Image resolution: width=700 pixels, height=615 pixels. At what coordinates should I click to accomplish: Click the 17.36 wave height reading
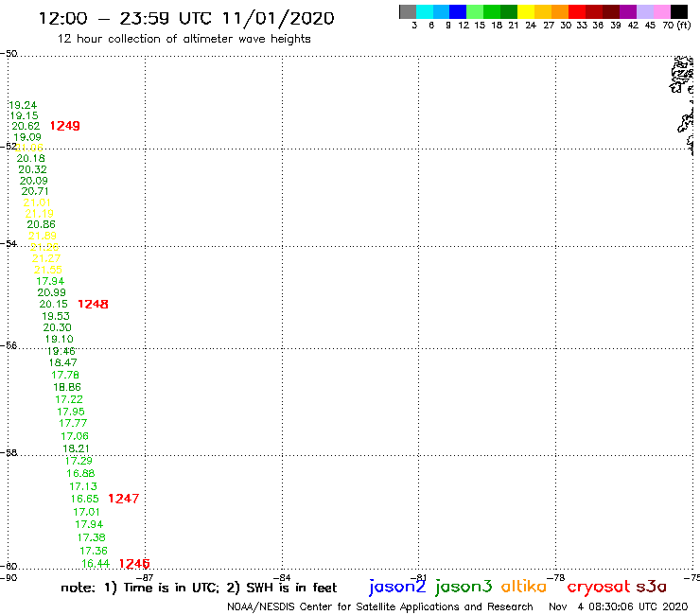[x=94, y=551]
